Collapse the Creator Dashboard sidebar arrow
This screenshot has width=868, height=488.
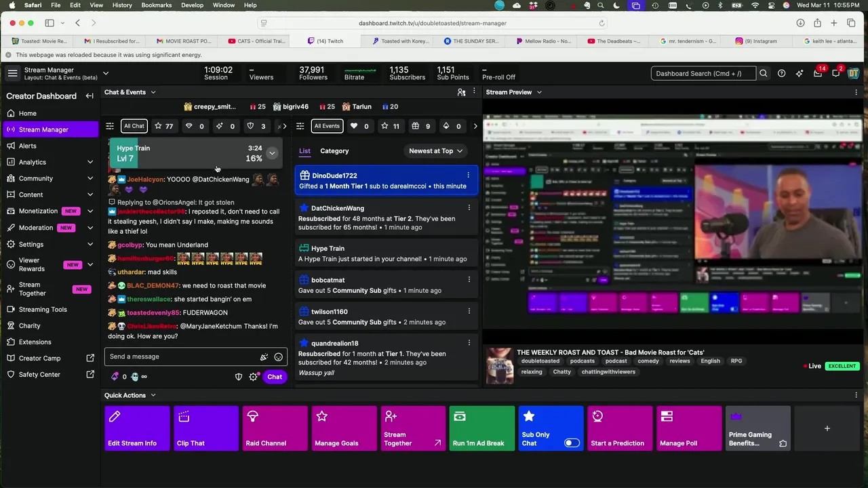point(90,96)
